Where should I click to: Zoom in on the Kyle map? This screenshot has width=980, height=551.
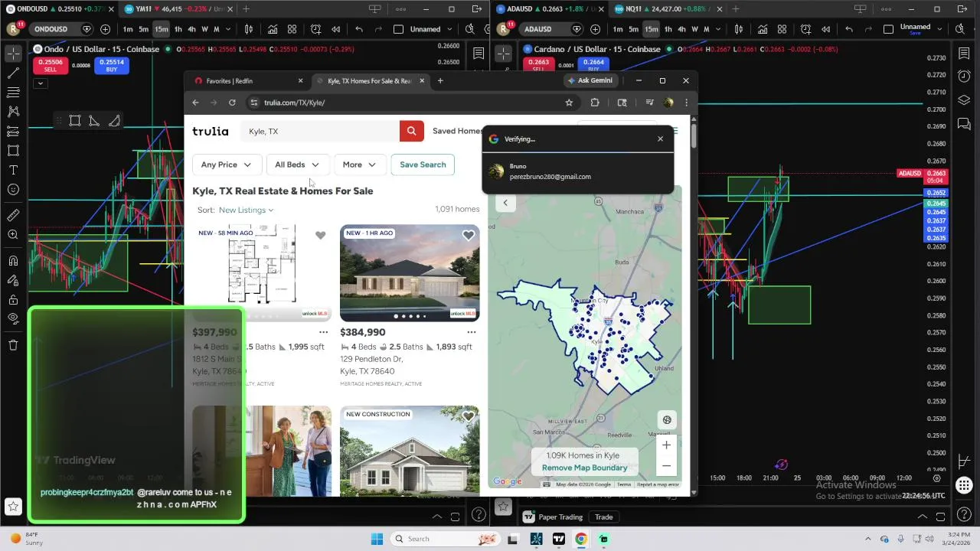pos(666,445)
